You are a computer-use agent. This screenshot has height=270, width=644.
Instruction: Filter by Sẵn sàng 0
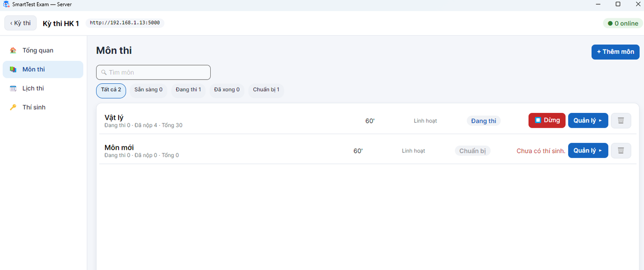pyautogui.click(x=148, y=90)
